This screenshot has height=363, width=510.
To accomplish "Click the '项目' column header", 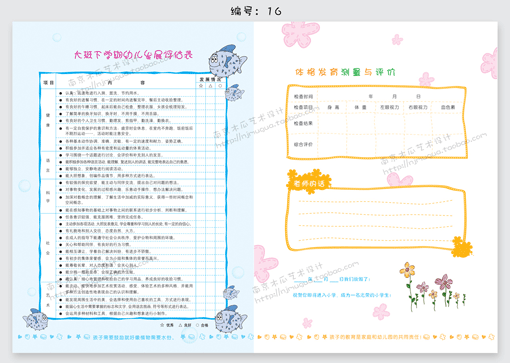I will tap(48, 82).
